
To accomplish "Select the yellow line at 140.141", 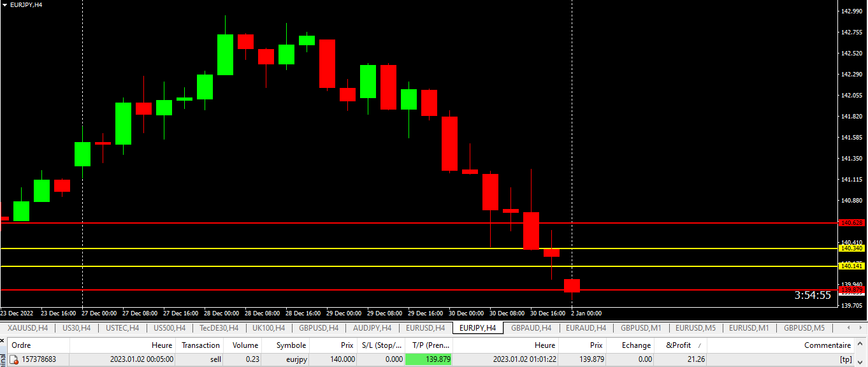I will [418, 266].
